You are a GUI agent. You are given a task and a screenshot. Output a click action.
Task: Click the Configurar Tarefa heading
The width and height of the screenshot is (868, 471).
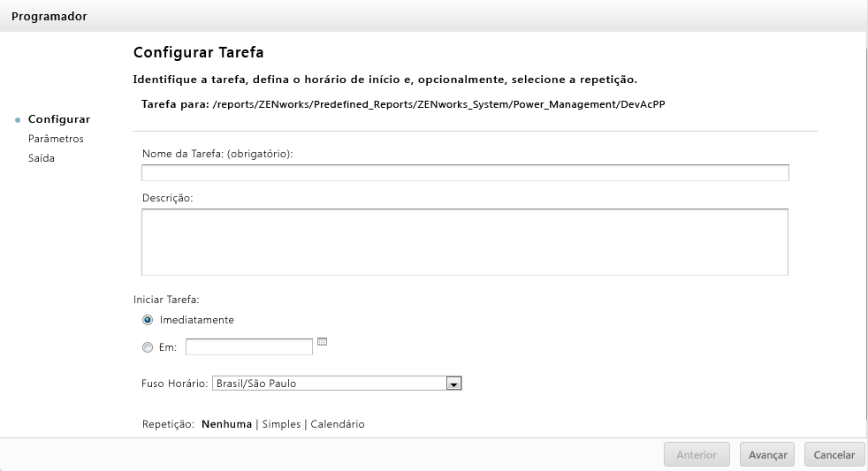click(x=198, y=53)
